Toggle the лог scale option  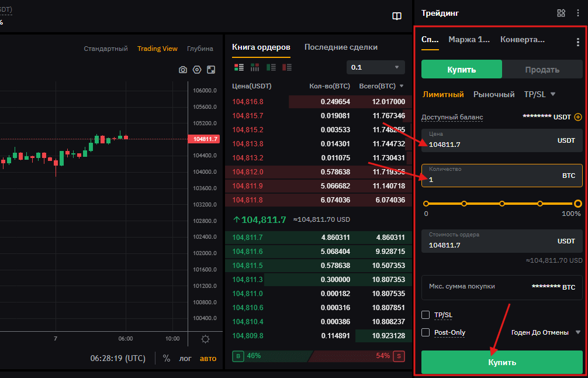click(x=185, y=358)
